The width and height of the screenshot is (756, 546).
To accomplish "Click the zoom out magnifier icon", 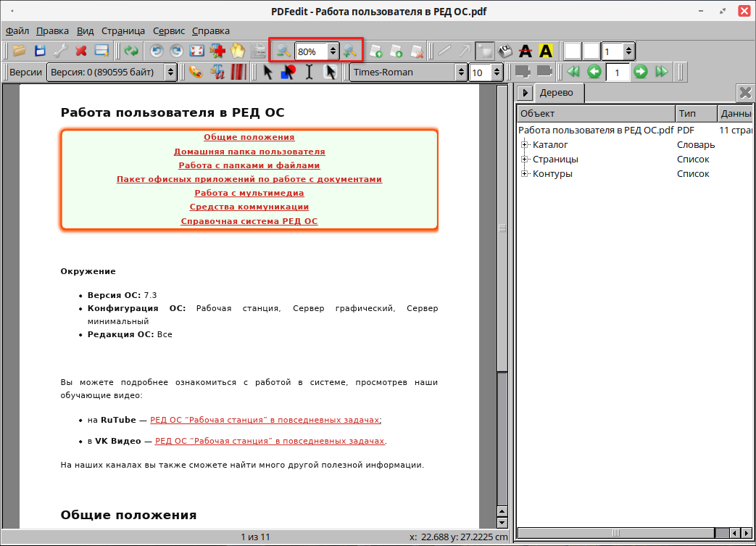I will point(283,51).
